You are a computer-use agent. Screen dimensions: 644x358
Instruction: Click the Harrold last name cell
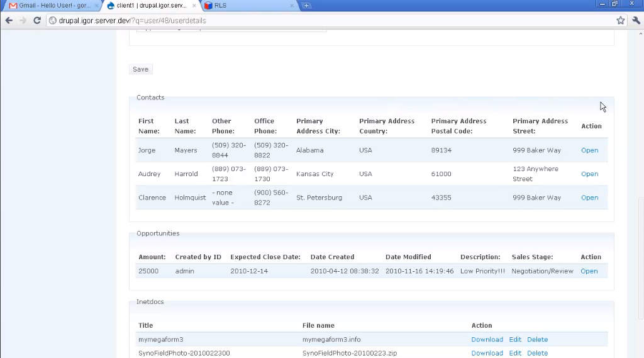click(186, 174)
